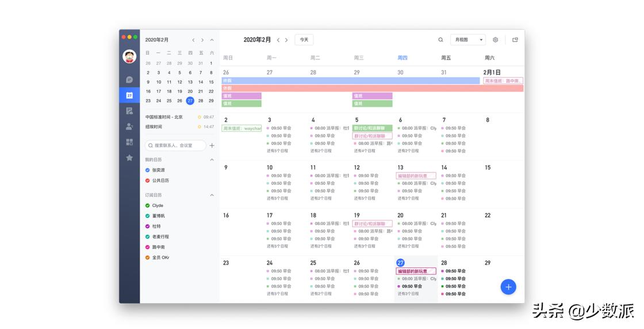Open 08:00 派早报 event on the 25th
The height and width of the screenshot is (329, 644).
(x=330, y=271)
